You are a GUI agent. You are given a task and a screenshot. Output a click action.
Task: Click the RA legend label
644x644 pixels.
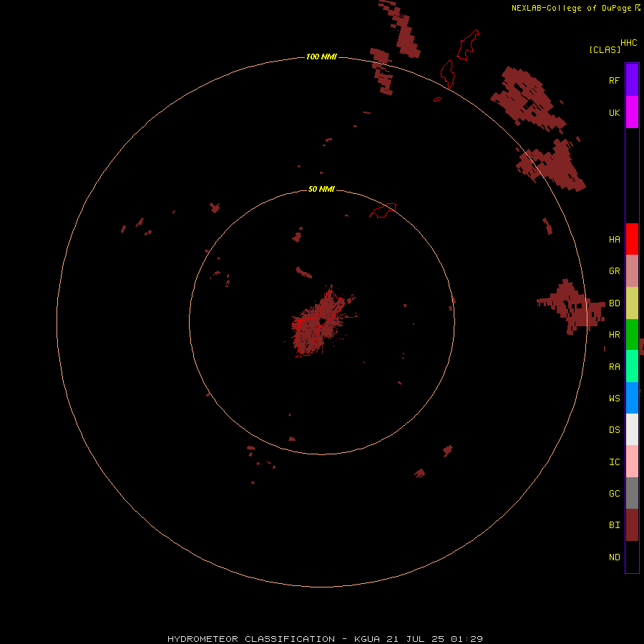(x=614, y=367)
